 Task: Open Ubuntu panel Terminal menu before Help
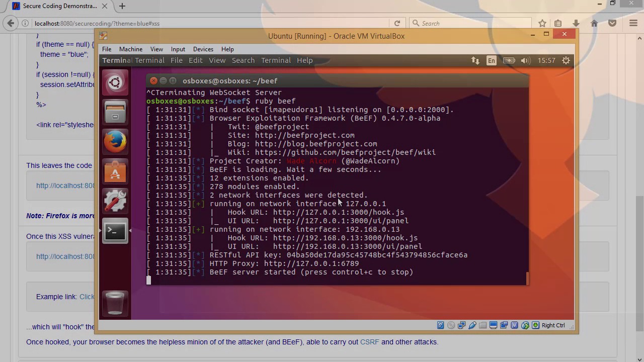pyautogui.click(x=276, y=60)
